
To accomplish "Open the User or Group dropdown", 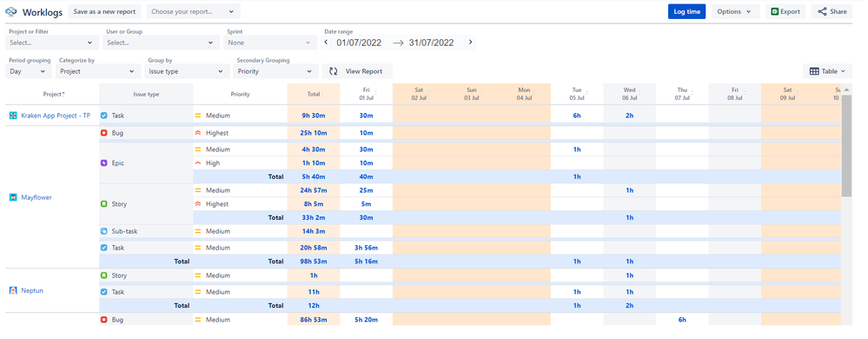I will pos(161,43).
